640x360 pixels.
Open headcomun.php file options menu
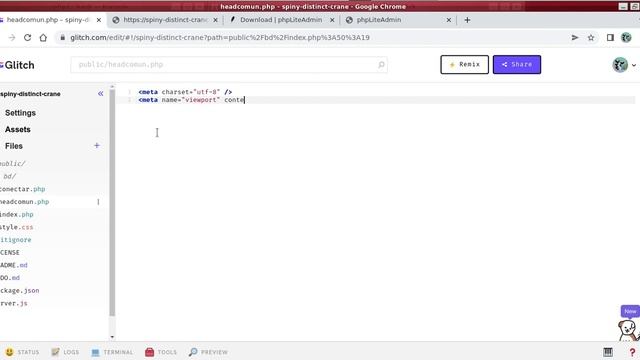coord(98,202)
